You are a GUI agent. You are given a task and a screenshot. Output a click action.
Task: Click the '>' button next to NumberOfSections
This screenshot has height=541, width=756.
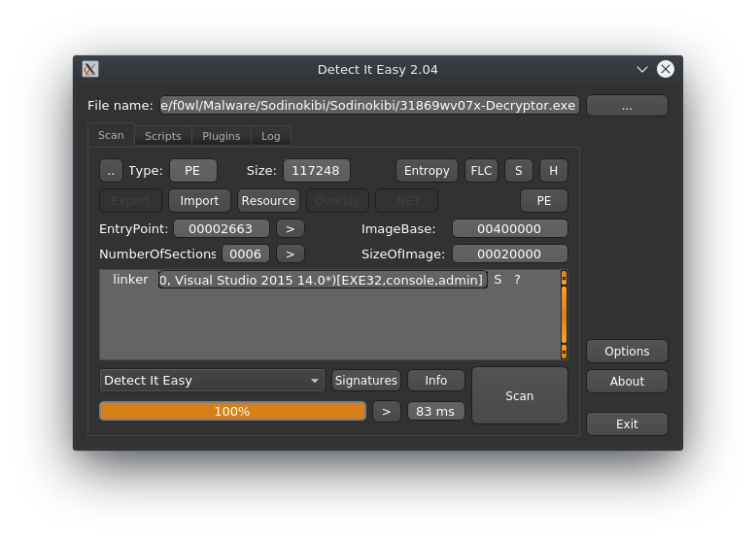[291, 254]
